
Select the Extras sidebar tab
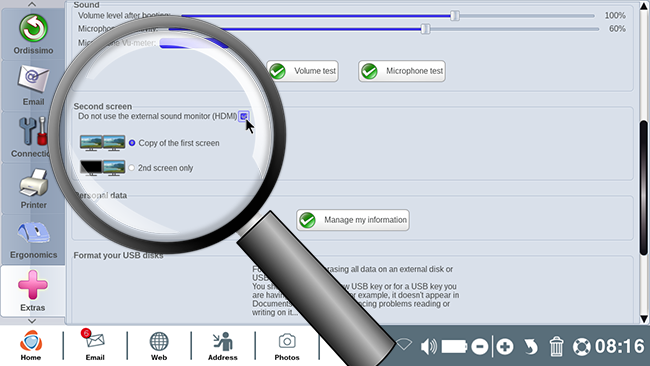[33, 291]
